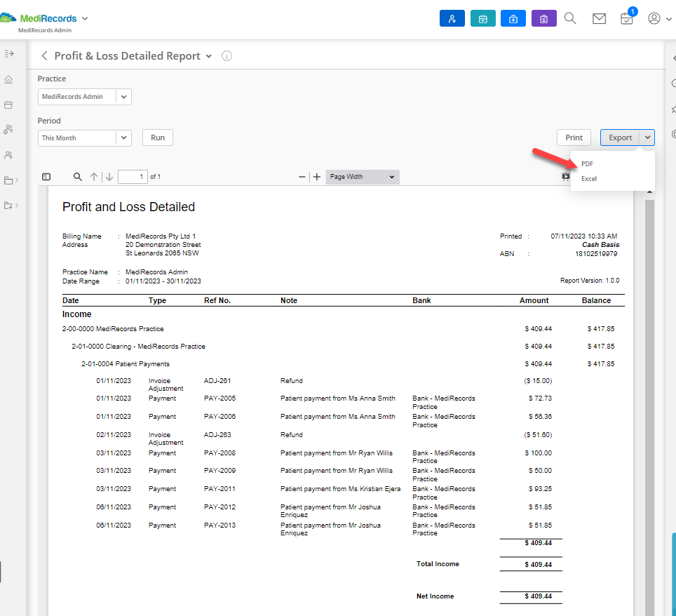The width and height of the screenshot is (676, 616).
Task: Click ref number ADJ-263
Action: [x=217, y=434]
